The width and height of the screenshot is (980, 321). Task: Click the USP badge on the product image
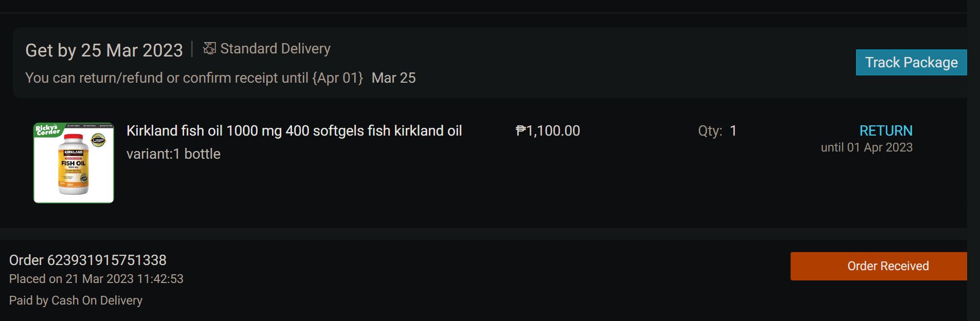pos(98,140)
